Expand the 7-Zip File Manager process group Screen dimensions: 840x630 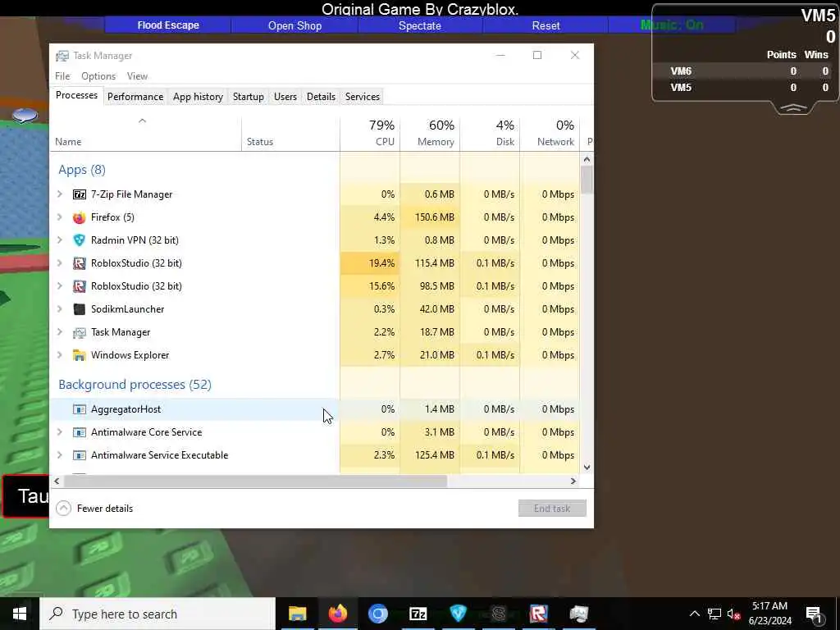pos(60,194)
